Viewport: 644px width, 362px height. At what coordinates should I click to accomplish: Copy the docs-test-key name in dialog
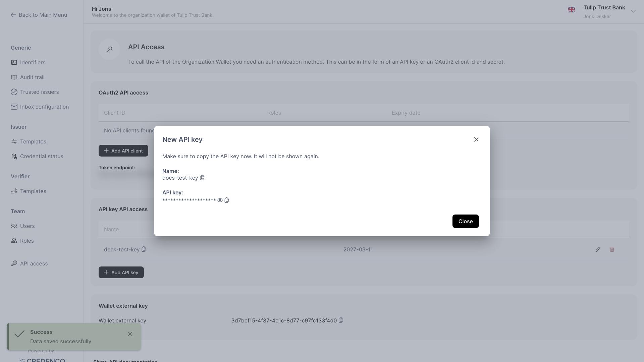coord(202,178)
